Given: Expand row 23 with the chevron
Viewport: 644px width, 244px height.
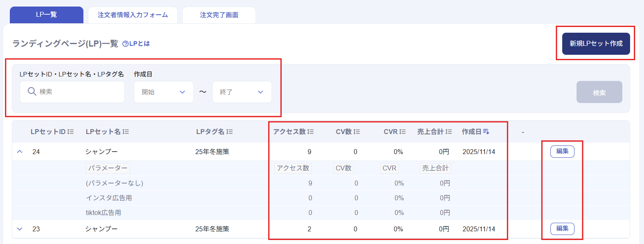Looking at the screenshot, I should [x=20, y=229].
